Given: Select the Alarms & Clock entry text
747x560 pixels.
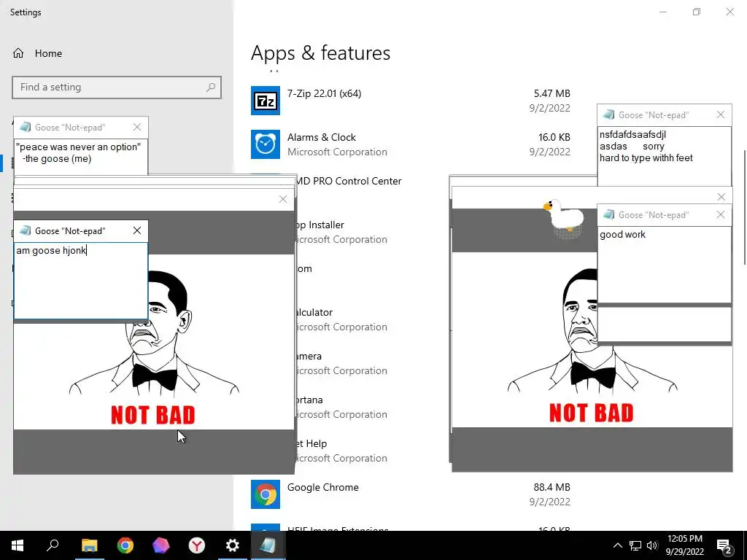Looking at the screenshot, I should tap(322, 137).
